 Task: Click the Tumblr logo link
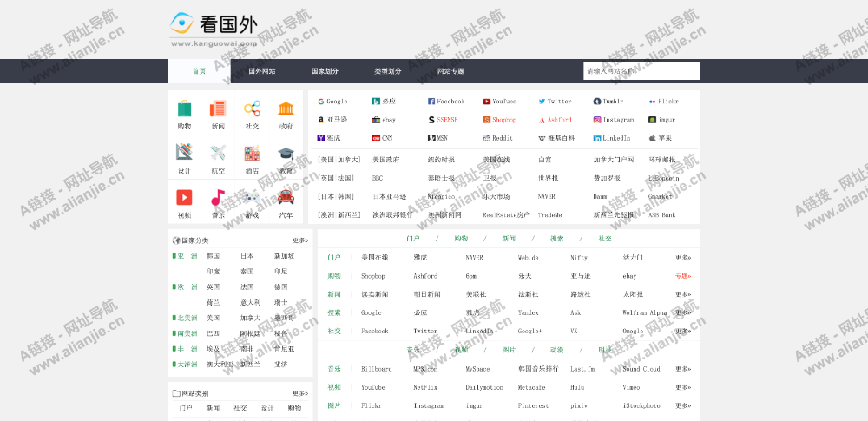point(608,102)
